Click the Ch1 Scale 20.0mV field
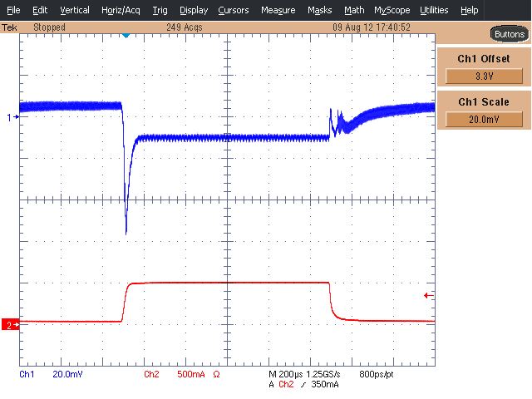 [x=484, y=120]
